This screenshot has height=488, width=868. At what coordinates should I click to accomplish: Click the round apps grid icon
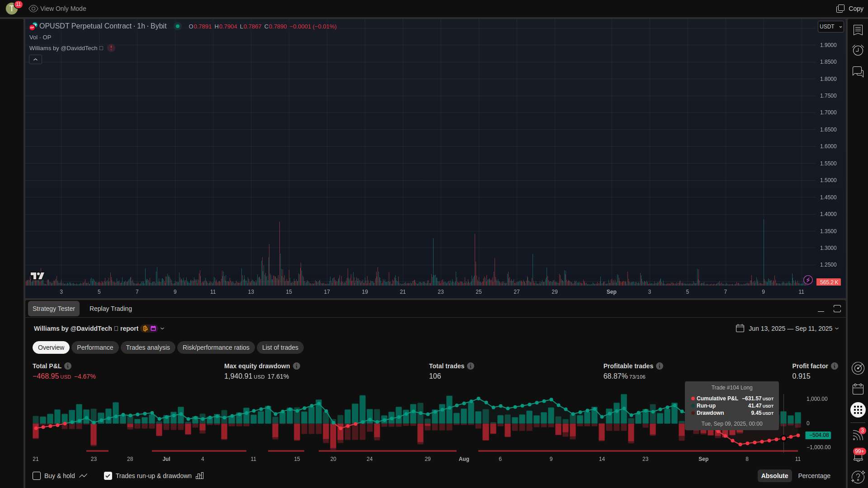(858, 410)
